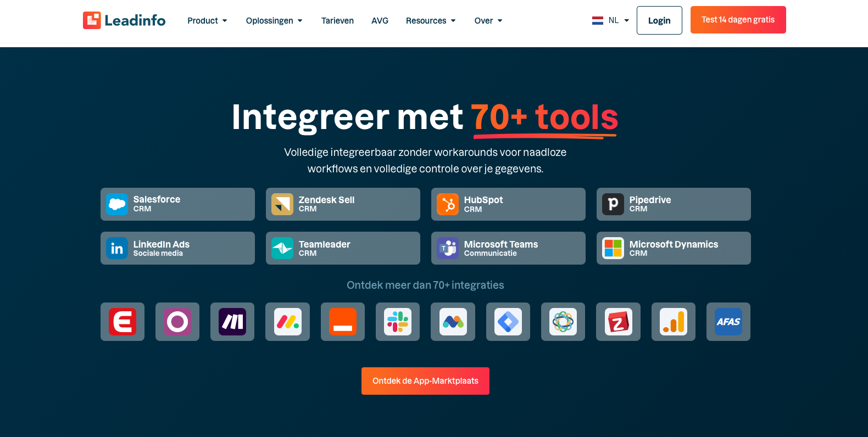
Task: Open the Zendesk Sell CRM integration card
Action: tap(343, 204)
